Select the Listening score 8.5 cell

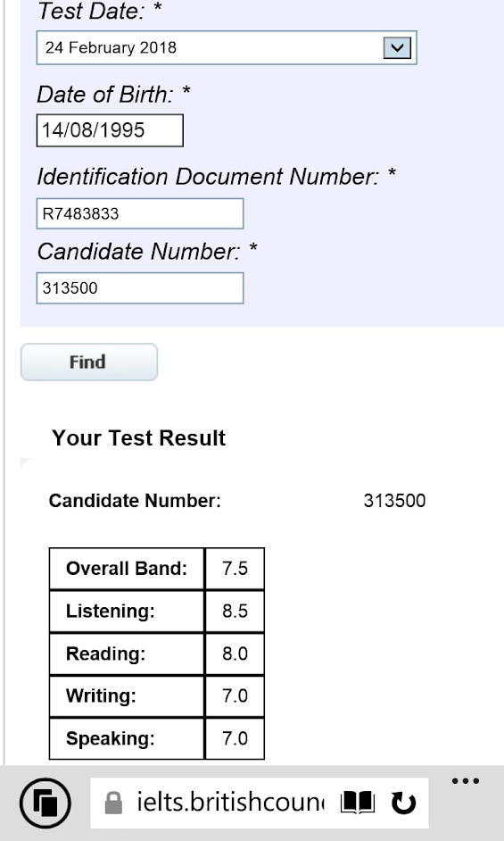pyautogui.click(x=235, y=611)
